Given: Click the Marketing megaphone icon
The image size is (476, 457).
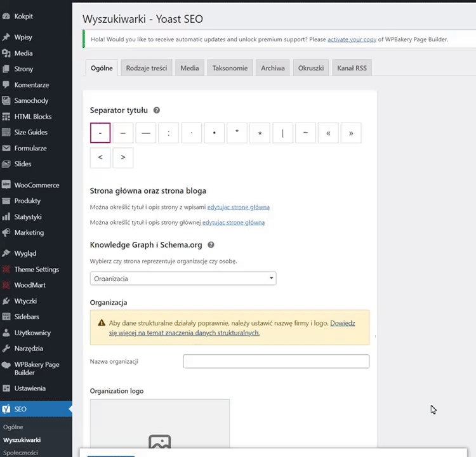Looking at the screenshot, I should pyautogui.click(x=6, y=232).
